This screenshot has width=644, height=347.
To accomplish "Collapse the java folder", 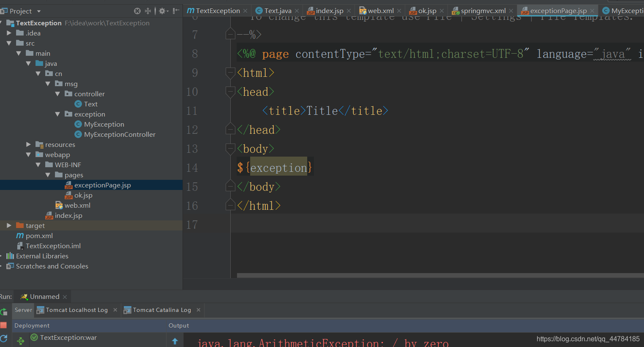I will [28, 63].
